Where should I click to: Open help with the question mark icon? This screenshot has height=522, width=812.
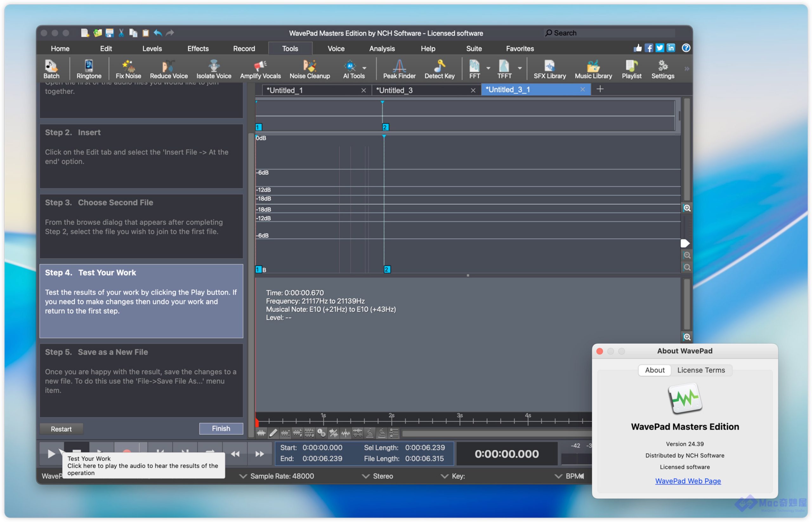coord(686,48)
